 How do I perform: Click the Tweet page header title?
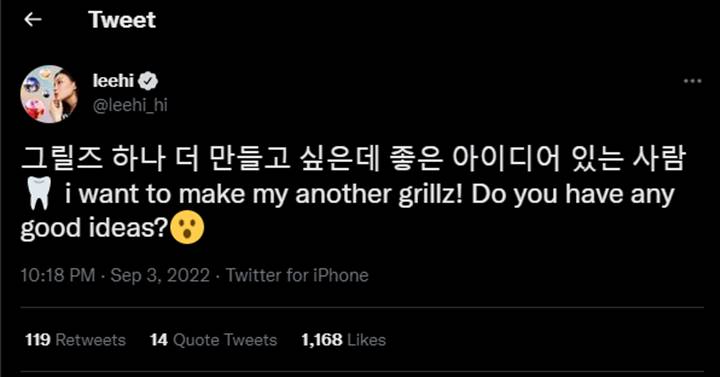click(122, 20)
